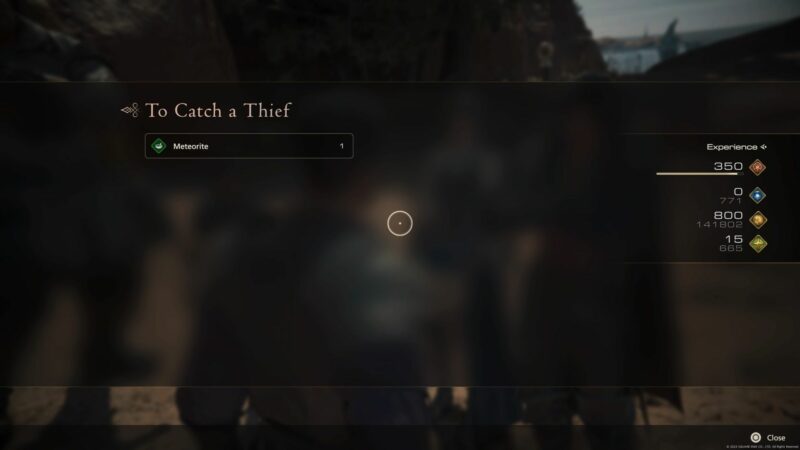Image resolution: width=800 pixels, height=450 pixels.
Task: Click the yellow-green renown diamond icon
Action: [x=758, y=243]
